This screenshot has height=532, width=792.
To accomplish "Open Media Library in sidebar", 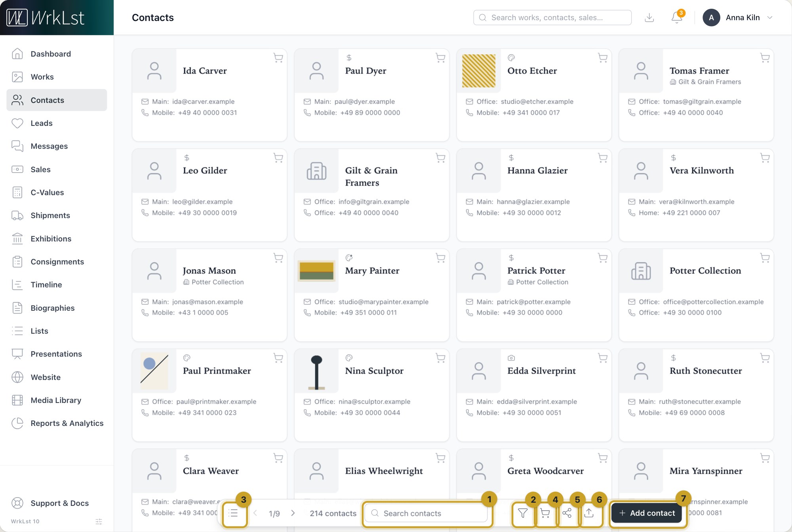I will [57, 400].
